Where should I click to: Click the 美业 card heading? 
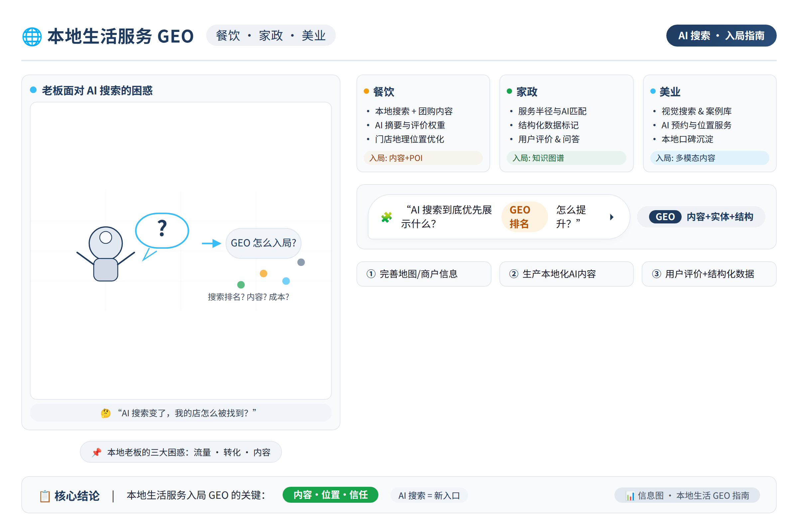[x=670, y=92]
